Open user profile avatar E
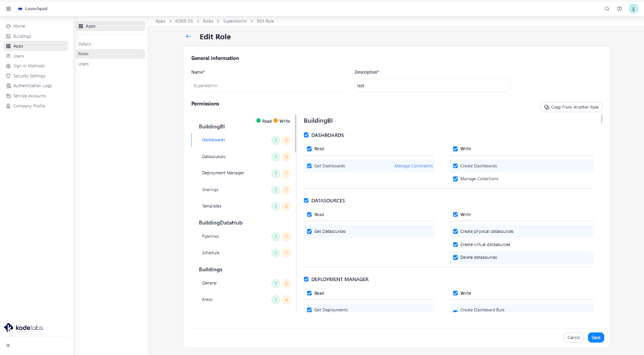Image resolution: width=644 pixels, height=355 pixels. pos(633,9)
